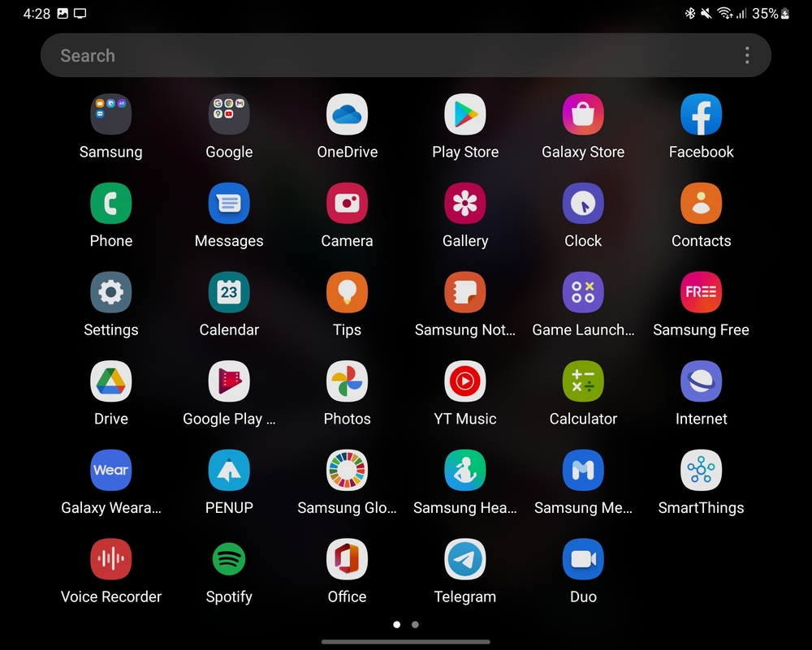Launch the Tips app
The width and height of the screenshot is (812, 650).
coord(347,292)
